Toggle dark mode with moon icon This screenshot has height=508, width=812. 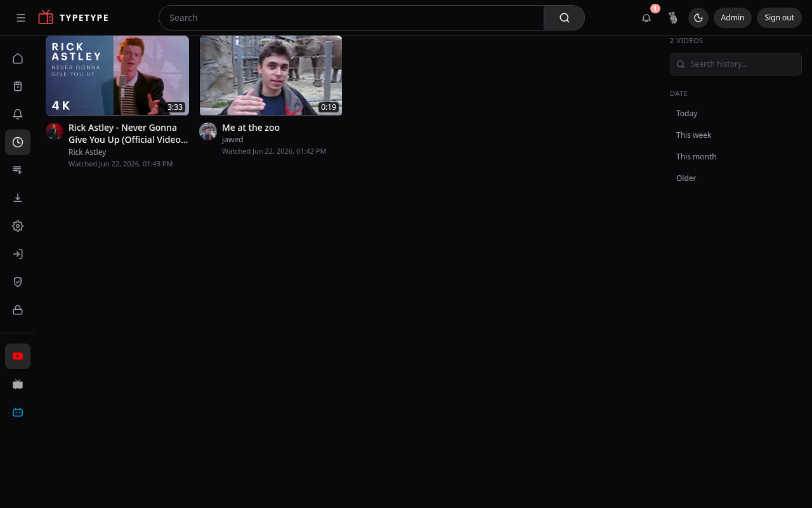[x=698, y=18]
